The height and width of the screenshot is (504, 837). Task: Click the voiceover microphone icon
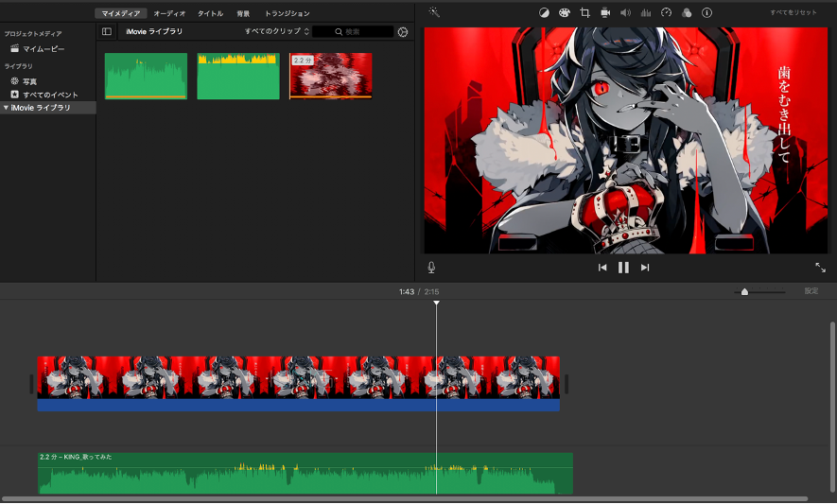[x=431, y=268]
